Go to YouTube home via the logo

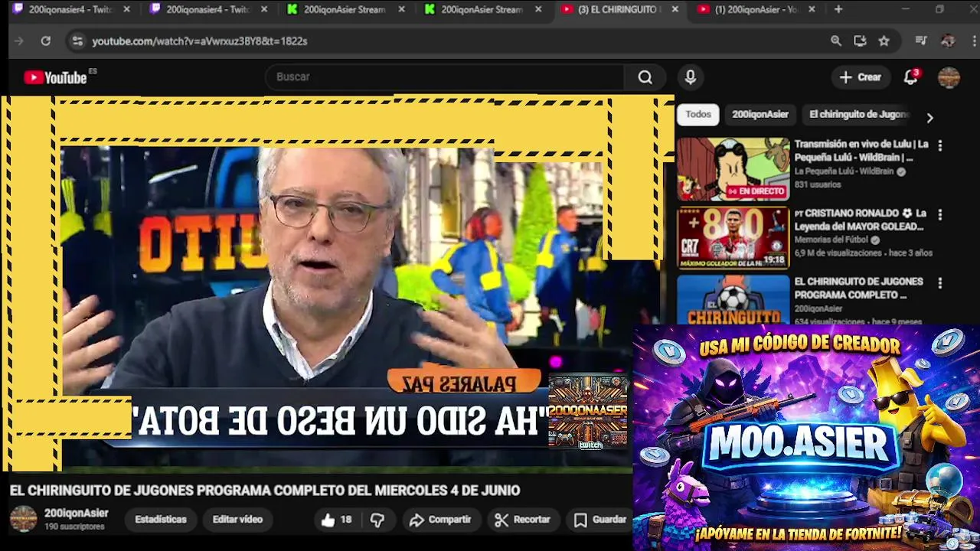pyautogui.click(x=56, y=77)
